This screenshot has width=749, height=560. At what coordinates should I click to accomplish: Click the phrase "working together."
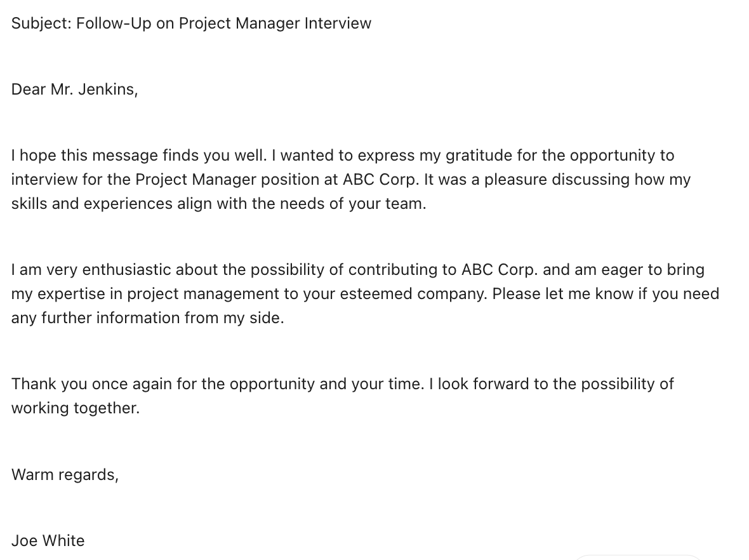(75, 408)
